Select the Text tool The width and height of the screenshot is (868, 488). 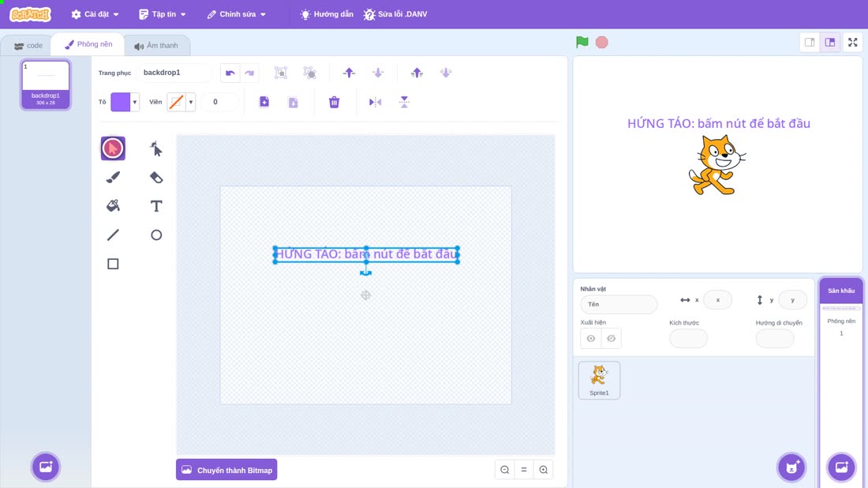click(156, 206)
